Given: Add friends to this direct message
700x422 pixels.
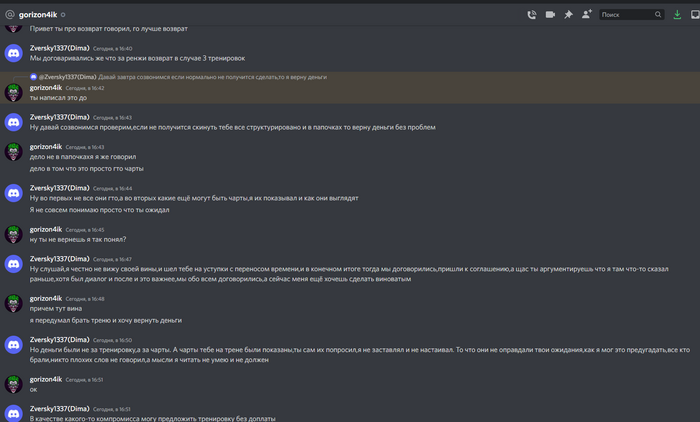Looking at the screenshot, I should tap(587, 15).
